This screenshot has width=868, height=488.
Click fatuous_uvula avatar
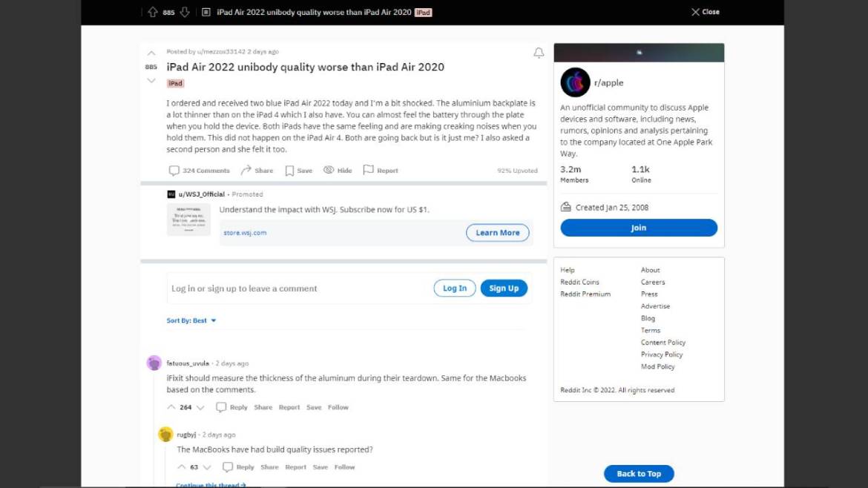coord(154,363)
